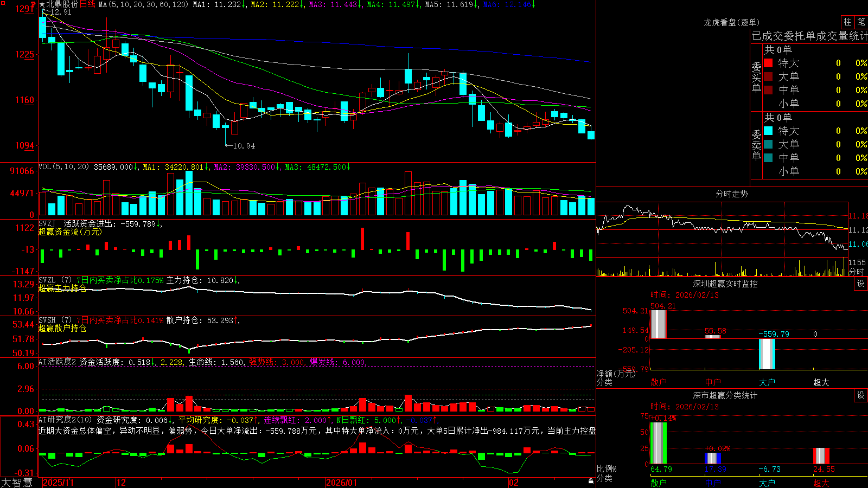This screenshot has height=488, width=868.
Task: Click the 资金研究度: 0.006 value
Action: [x=132, y=420]
